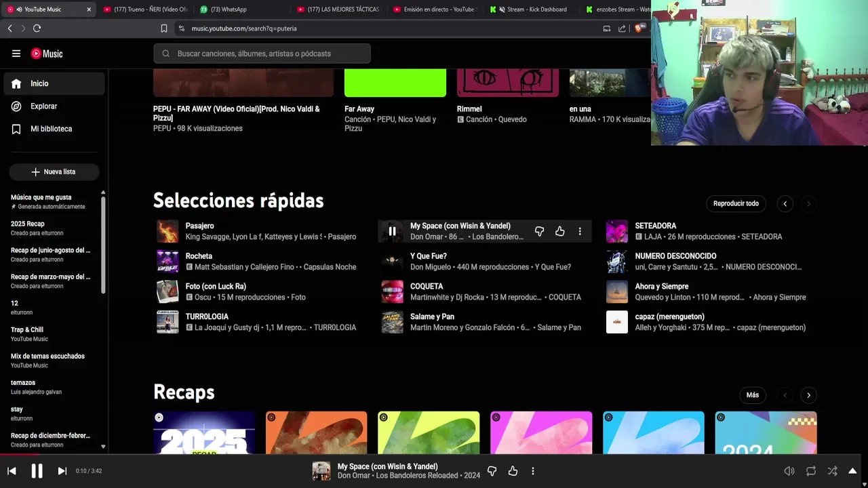Toggle repeat mode
This screenshot has width=868, height=488.
point(811,471)
